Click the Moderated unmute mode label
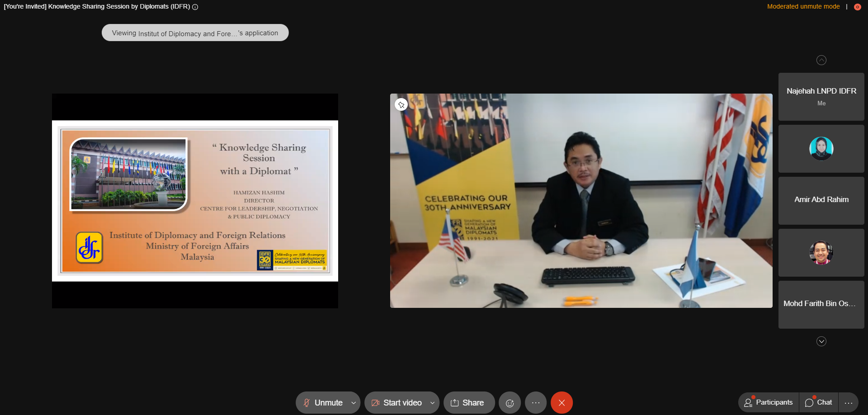This screenshot has width=868, height=415. [803, 7]
